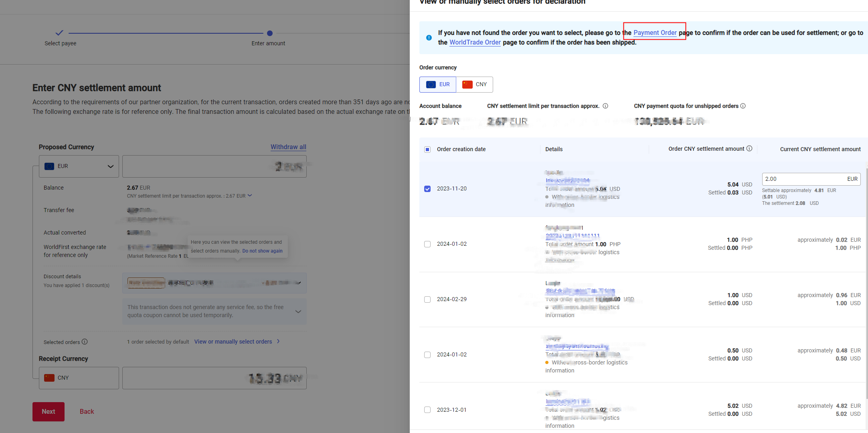Expand the applied discount details dropdown
This screenshot has height=433, width=868.
click(x=298, y=283)
